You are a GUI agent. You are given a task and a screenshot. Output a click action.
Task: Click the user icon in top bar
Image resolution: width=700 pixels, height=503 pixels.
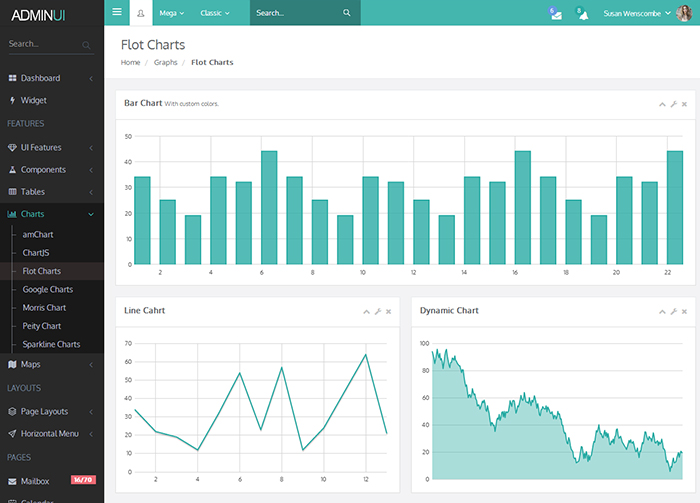click(x=140, y=13)
